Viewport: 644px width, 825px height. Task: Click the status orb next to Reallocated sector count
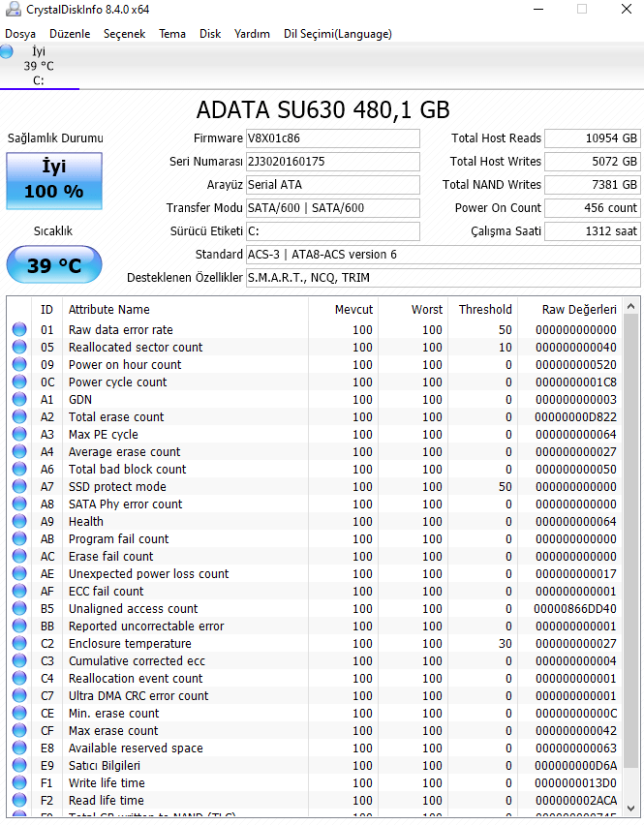(x=19, y=348)
